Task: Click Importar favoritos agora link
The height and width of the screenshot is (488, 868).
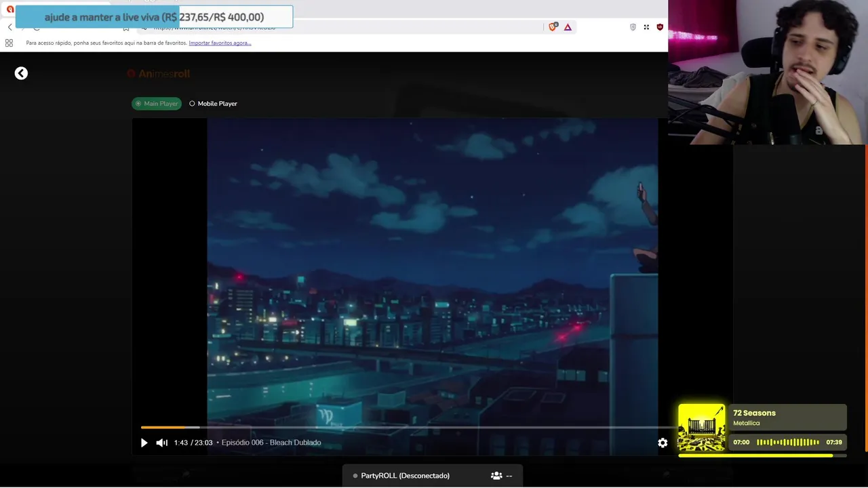Action: click(220, 43)
